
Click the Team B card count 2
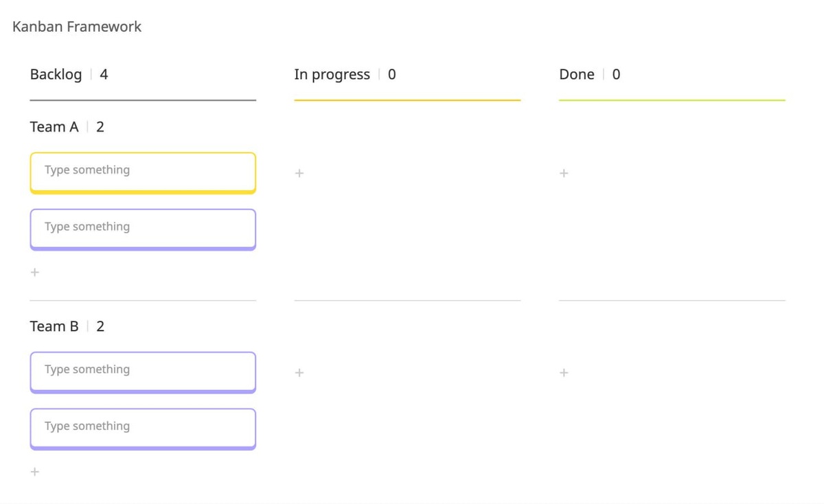tap(100, 327)
